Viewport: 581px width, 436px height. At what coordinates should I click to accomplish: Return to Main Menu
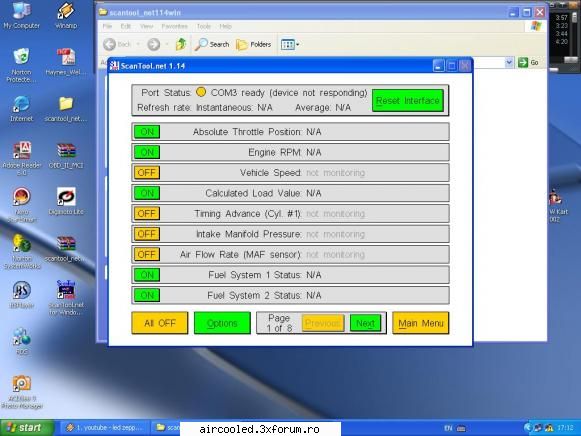[x=421, y=323]
